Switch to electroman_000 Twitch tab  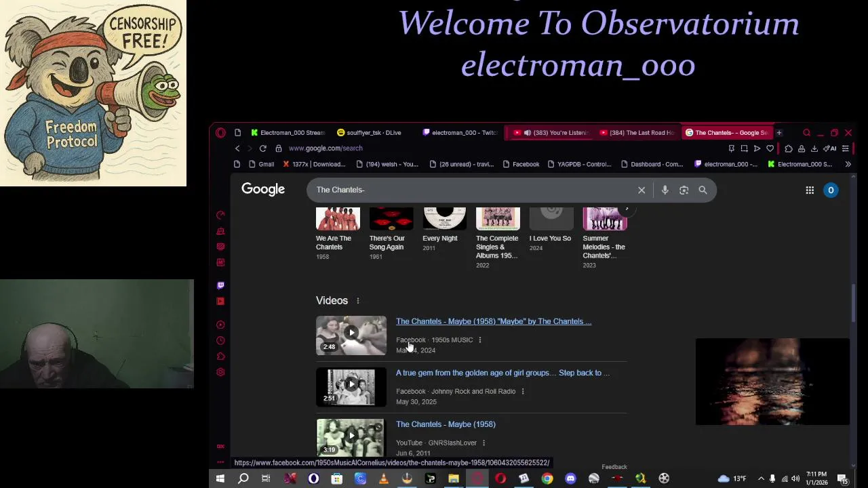tap(461, 133)
